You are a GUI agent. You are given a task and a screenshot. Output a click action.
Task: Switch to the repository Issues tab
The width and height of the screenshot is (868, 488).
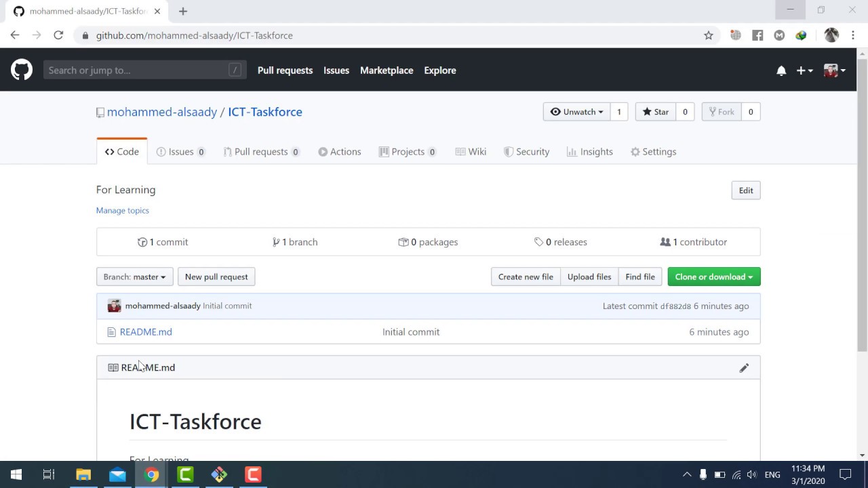point(181,152)
